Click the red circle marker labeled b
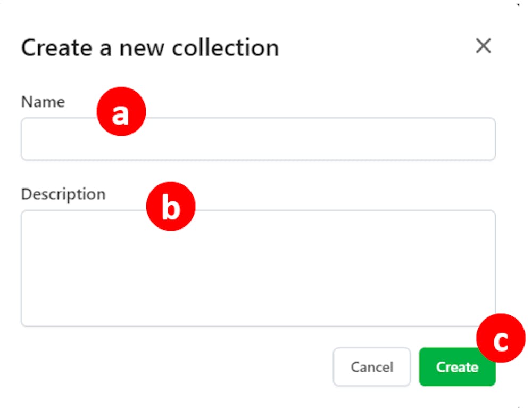The width and height of the screenshot is (532, 408). point(171,206)
